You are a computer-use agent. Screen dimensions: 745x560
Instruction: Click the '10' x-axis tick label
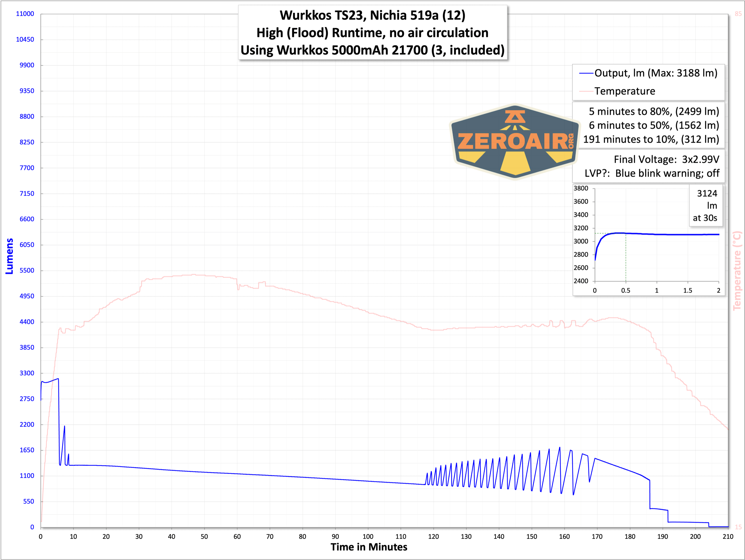73,536
